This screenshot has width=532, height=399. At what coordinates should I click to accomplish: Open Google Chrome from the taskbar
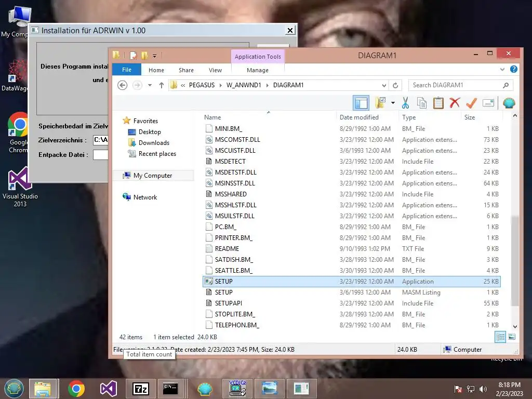click(x=76, y=389)
